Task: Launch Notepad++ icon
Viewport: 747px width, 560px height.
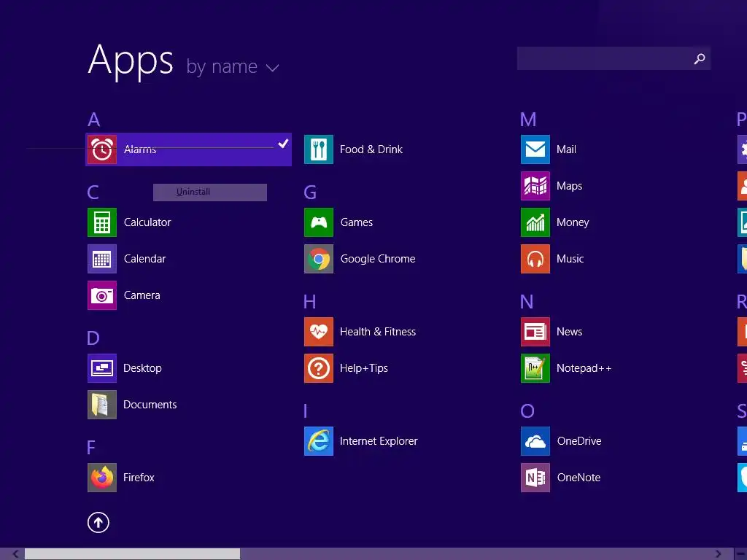Action: point(535,368)
